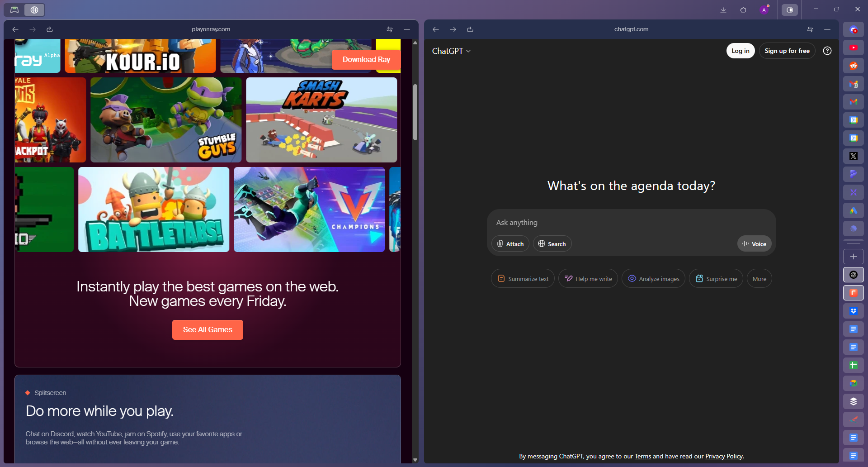Expand the ChatGPT model dropdown
The width and height of the screenshot is (868, 467).
pyautogui.click(x=451, y=51)
